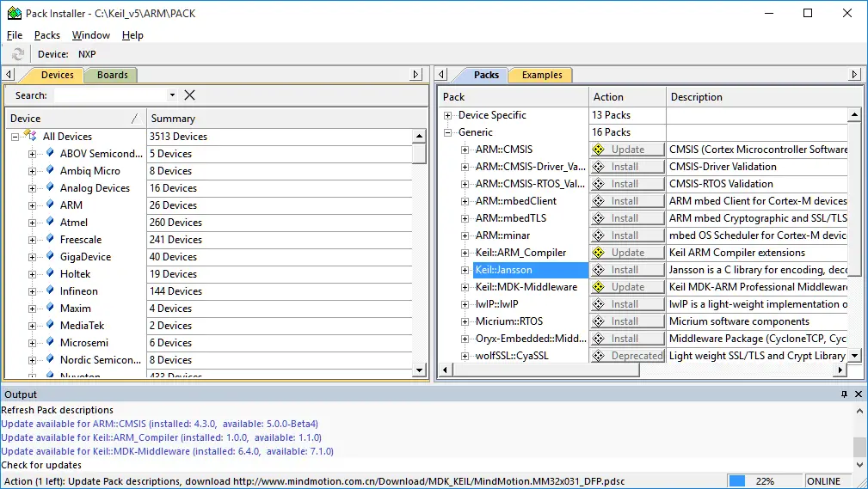This screenshot has height=489, width=868.
Task: Click pack list scroll-down arrow
Action: tap(855, 356)
